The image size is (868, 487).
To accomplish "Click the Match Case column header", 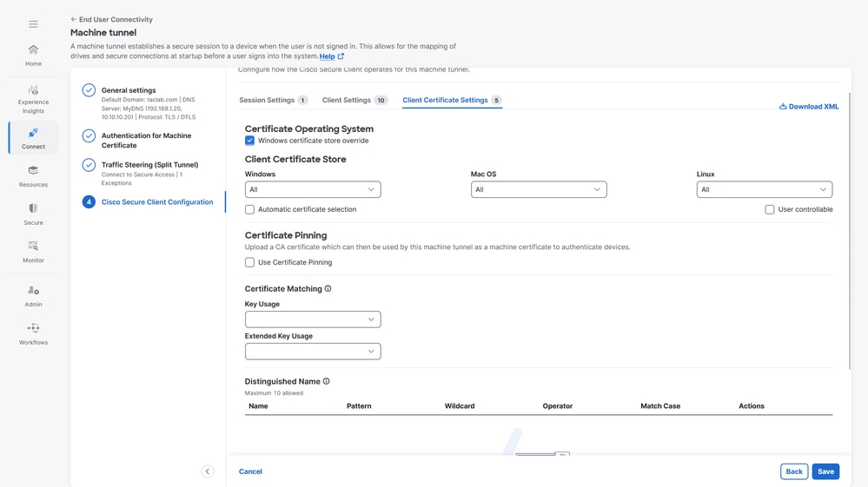I will 660,405.
